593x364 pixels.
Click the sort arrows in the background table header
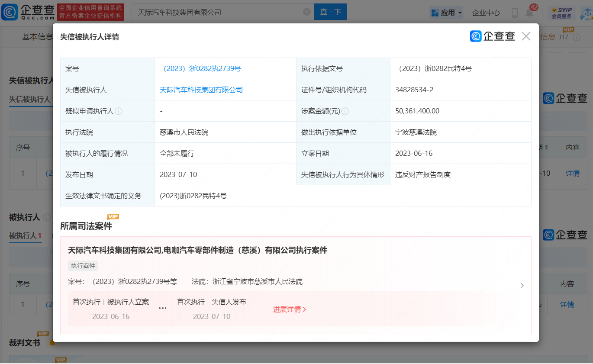pos(546,148)
